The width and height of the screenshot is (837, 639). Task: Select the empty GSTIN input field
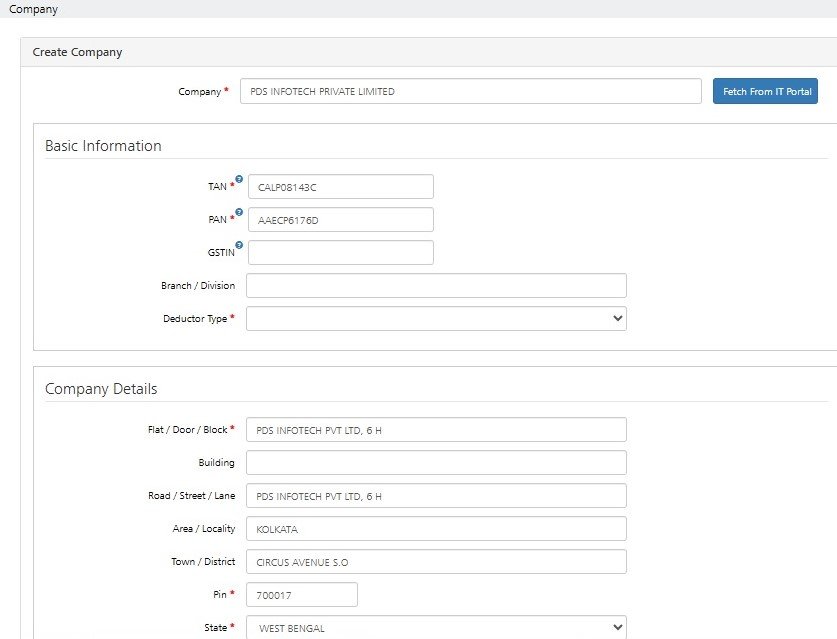click(x=340, y=253)
